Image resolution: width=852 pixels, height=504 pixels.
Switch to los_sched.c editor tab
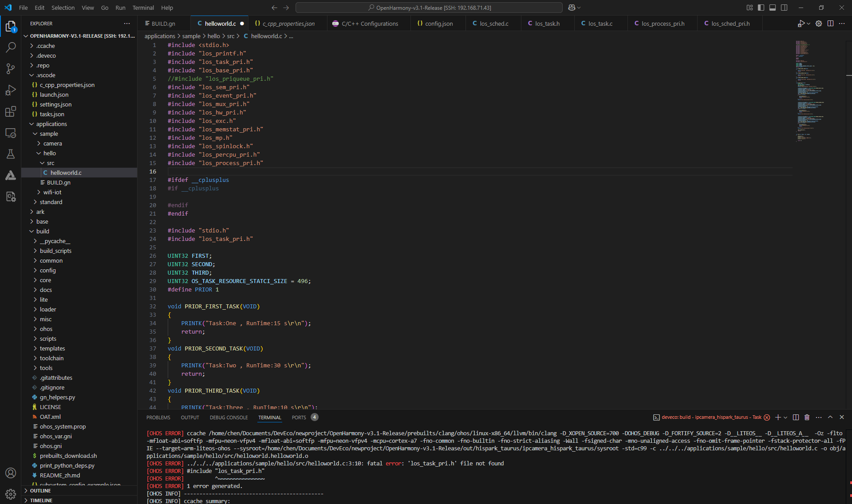(x=493, y=24)
